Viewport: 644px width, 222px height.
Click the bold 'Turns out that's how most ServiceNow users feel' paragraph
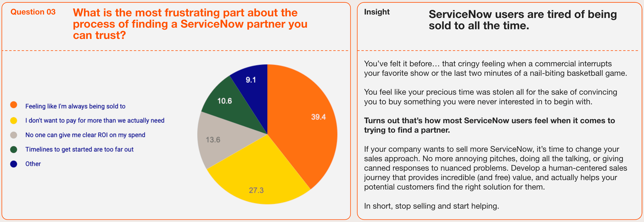[x=489, y=125]
